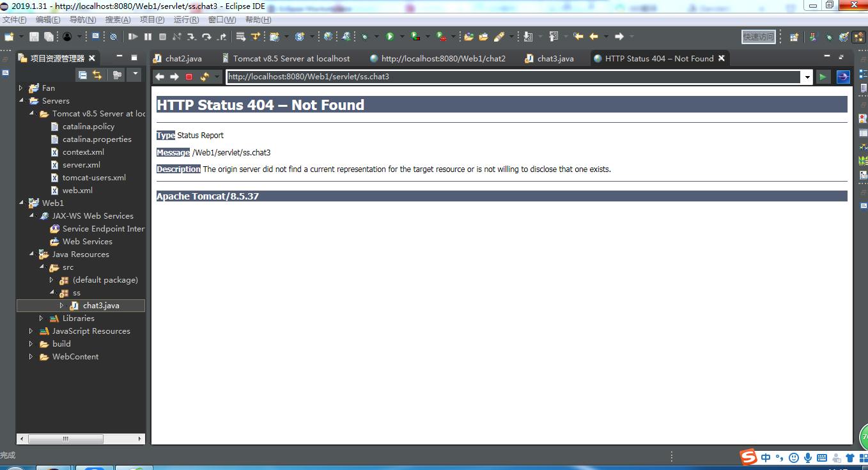
Task: Click the red browser Stop button
Action: tap(189, 77)
